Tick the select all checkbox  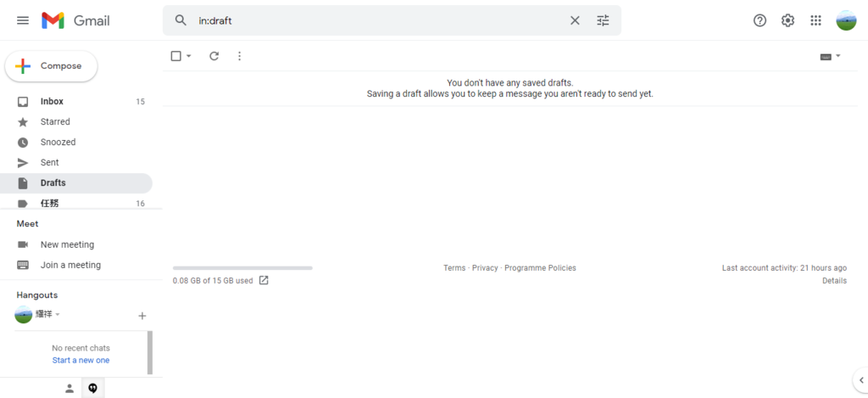pos(176,56)
